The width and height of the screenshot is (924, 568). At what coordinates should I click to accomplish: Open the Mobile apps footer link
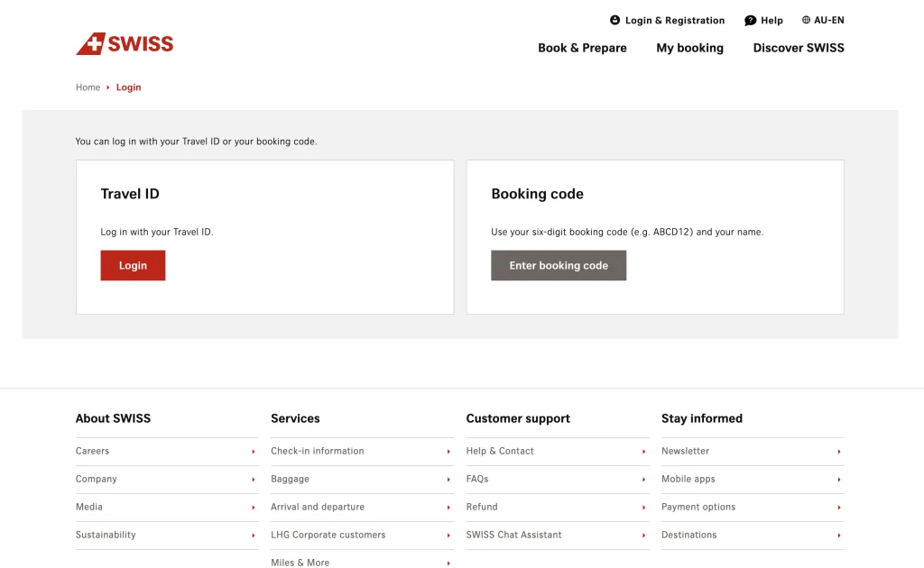point(753,480)
